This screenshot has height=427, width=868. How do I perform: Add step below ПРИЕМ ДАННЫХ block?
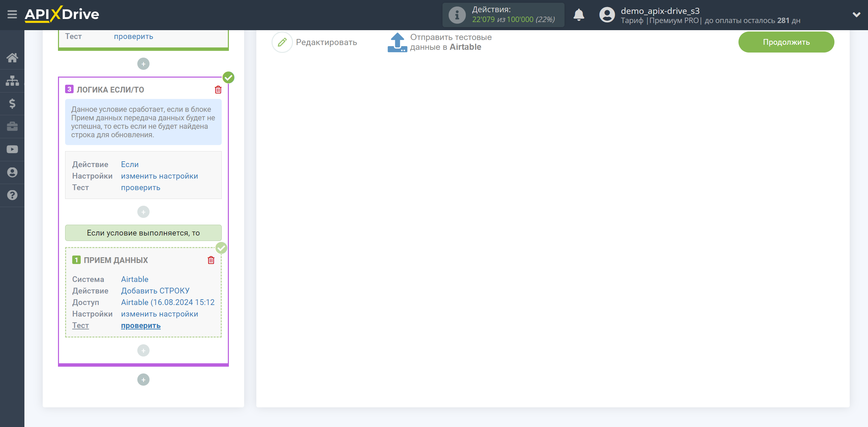coord(143,350)
